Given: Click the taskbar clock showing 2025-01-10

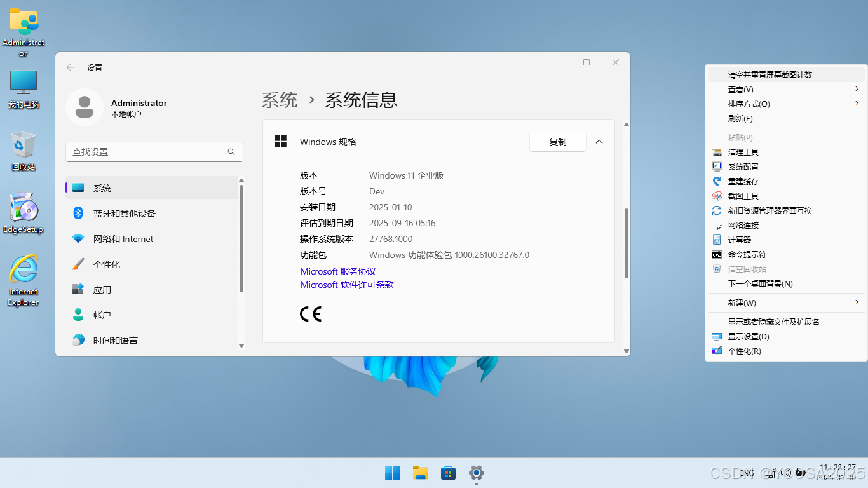Looking at the screenshot, I should coord(837,472).
